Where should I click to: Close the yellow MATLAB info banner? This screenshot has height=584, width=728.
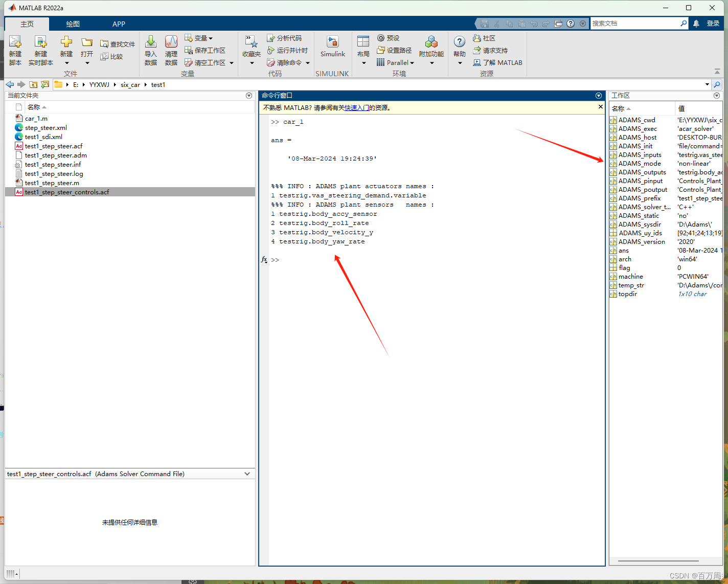click(601, 106)
